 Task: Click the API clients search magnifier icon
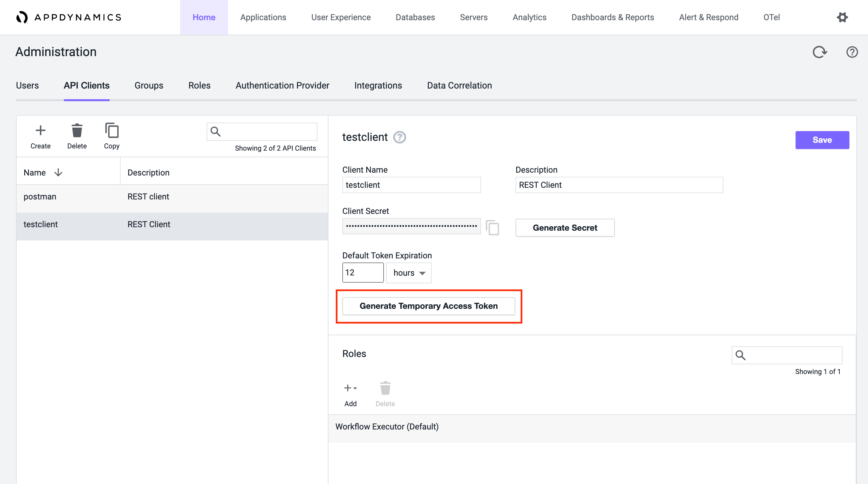click(215, 131)
